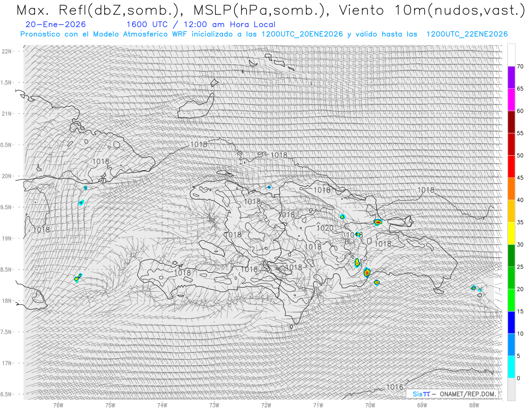Select the '17N' latitude label
532x411 pixels.
coord(8,363)
